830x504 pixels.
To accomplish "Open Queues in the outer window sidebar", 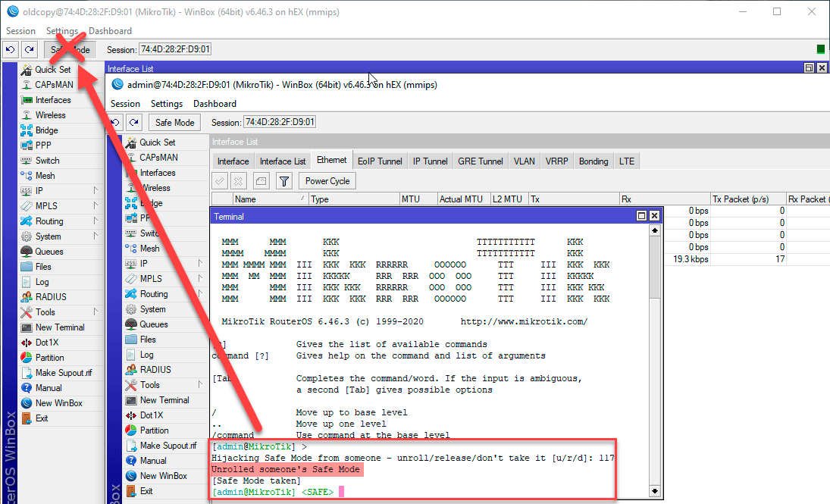I will point(49,252).
